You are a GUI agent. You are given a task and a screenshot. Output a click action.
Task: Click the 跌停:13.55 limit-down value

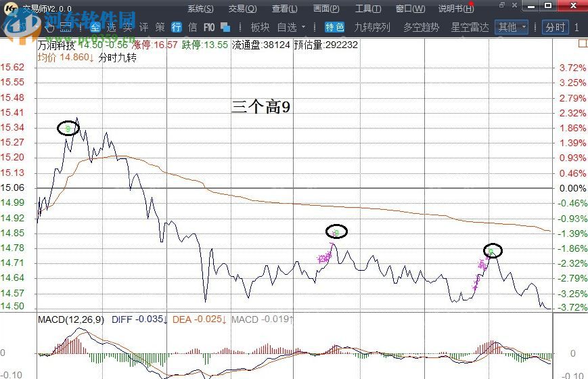(x=205, y=45)
